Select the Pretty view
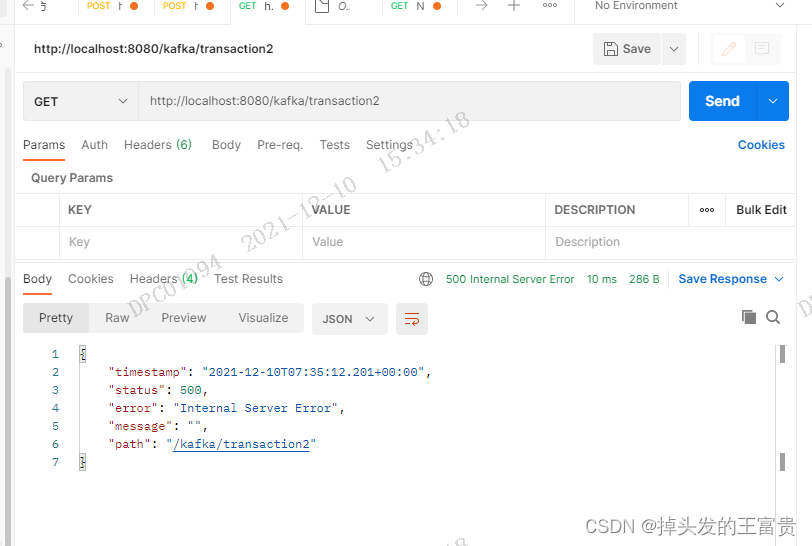 coord(56,318)
